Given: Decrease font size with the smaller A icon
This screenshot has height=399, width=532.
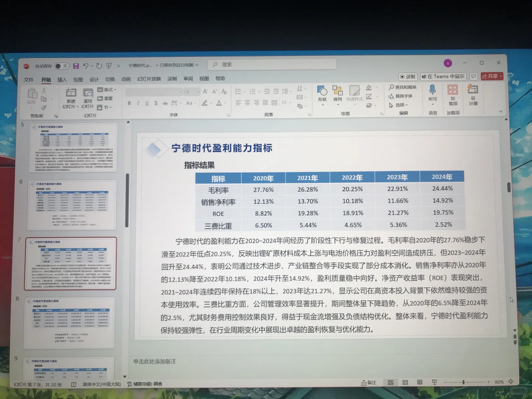Looking at the screenshot, I should point(214,91).
